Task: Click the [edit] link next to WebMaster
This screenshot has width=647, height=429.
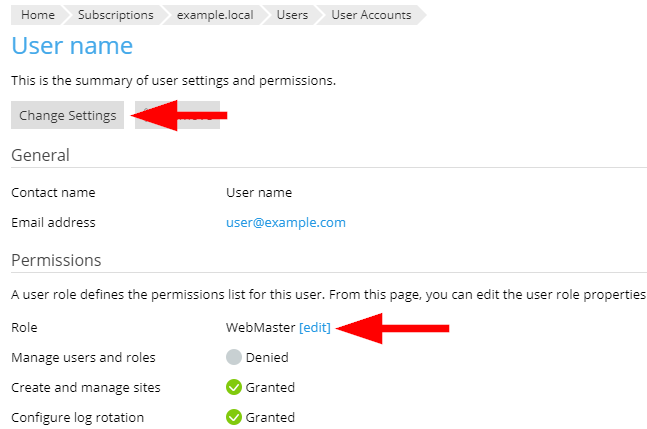Action: click(x=315, y=327)
